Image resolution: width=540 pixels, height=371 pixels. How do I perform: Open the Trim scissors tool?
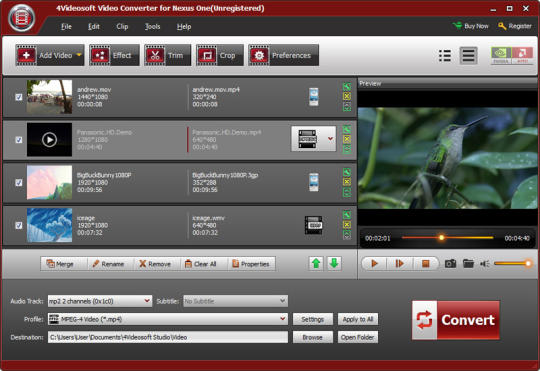pos(167,55)
